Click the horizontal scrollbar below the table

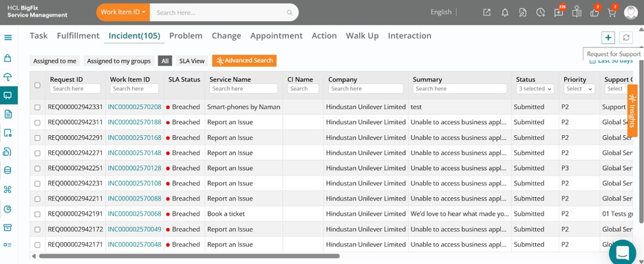[189, 256]
